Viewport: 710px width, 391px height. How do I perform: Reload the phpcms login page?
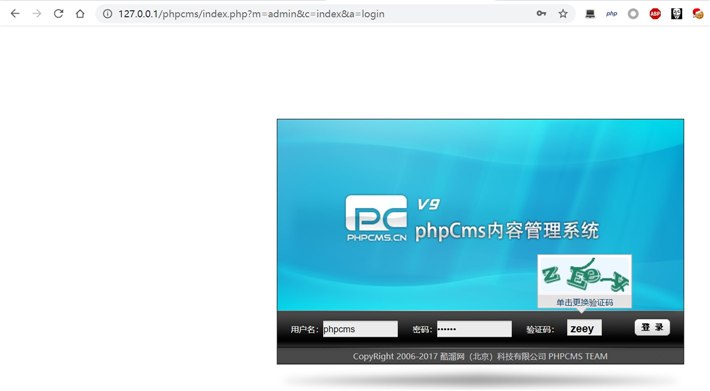point(58,14)
